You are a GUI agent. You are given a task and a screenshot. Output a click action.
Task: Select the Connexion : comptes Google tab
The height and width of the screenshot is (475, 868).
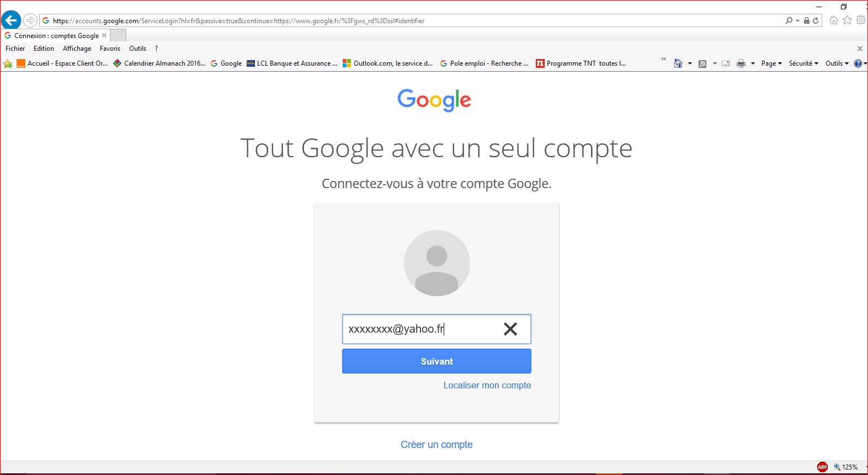[56, 35]
